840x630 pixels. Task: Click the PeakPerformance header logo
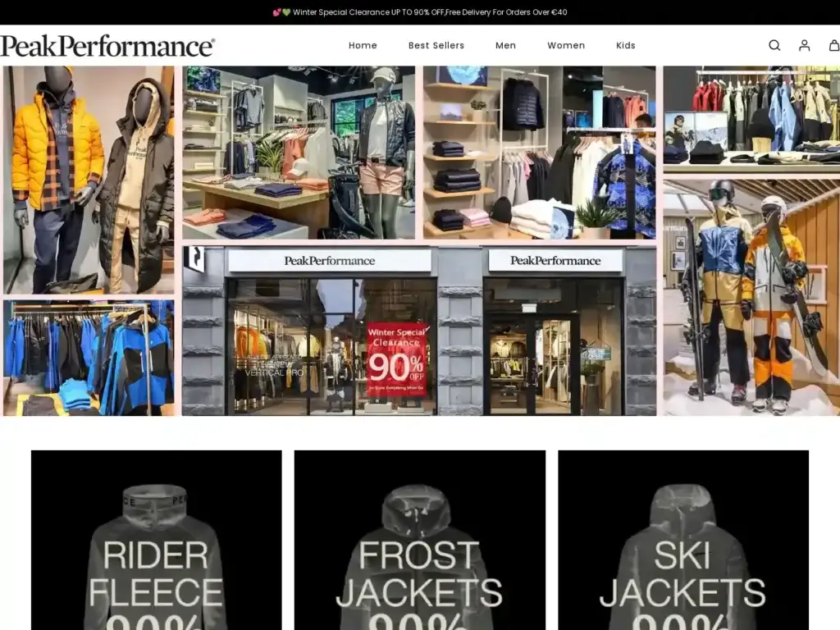coord(107,46)
